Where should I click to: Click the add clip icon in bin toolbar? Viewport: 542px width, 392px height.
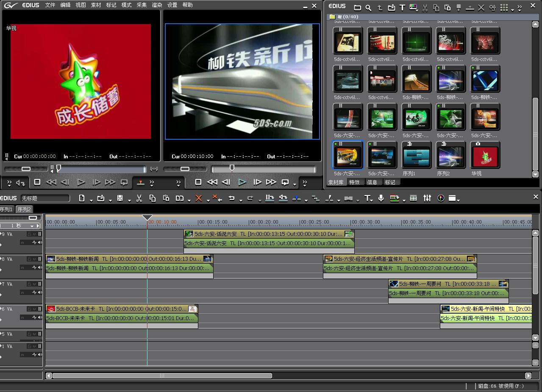click(391, 8)
